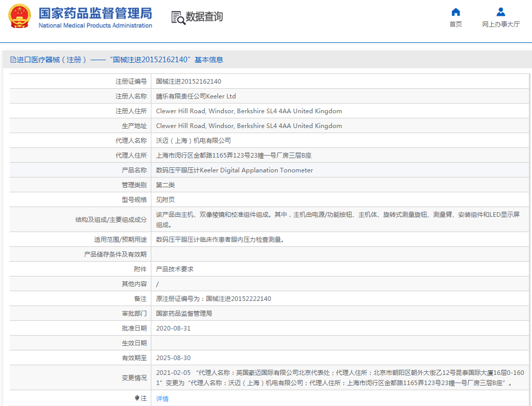The height and width of the screenshot is (406, 532).
Task: Click the 见附页 model value
Action: (165, 199)
